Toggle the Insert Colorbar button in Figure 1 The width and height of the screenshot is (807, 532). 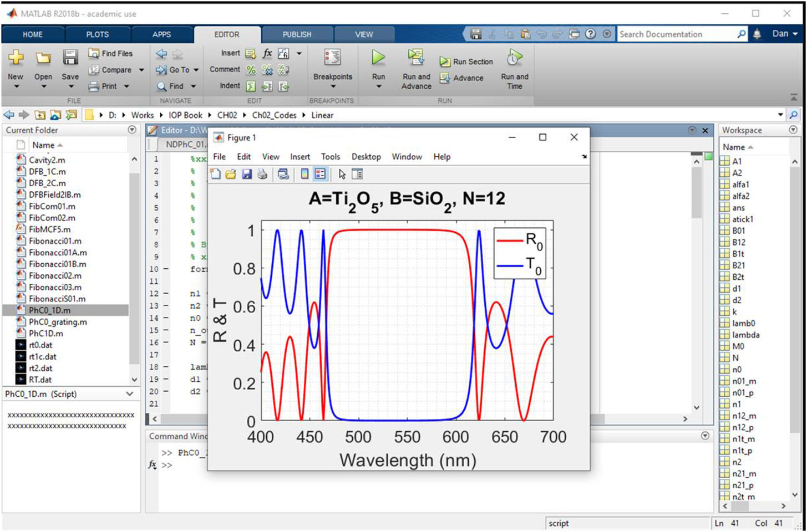point(304,175)
